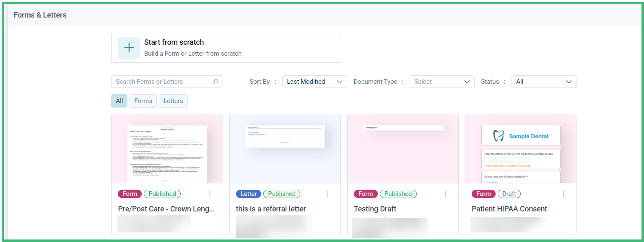
Task: Switch to the Forms filter tab
Action: [143, 100]
